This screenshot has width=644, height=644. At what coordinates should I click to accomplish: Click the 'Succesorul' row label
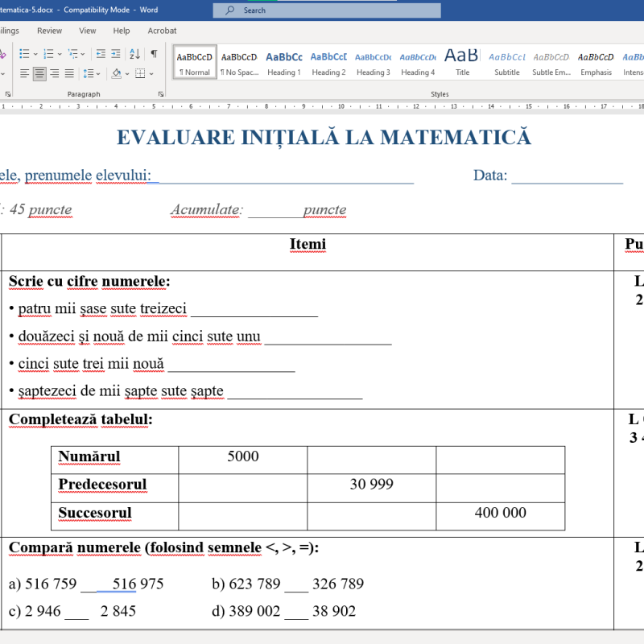[x=95, y=513]
